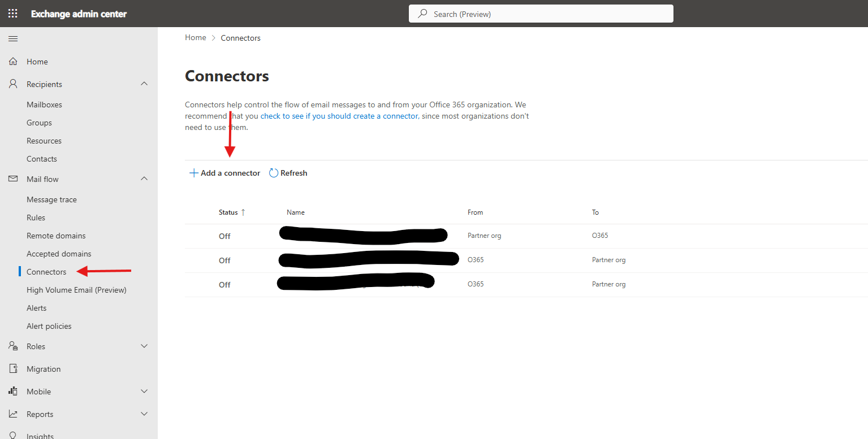Viewport: 868px width, 439px height.
Task: Expand the Roles section chevron
Action: (x=144, y=346)
